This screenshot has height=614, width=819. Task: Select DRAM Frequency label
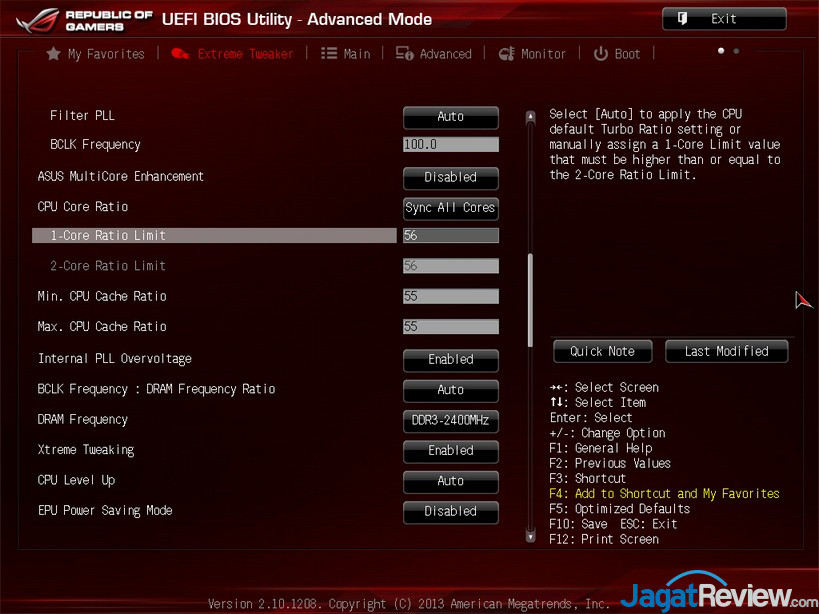[83, 420]
